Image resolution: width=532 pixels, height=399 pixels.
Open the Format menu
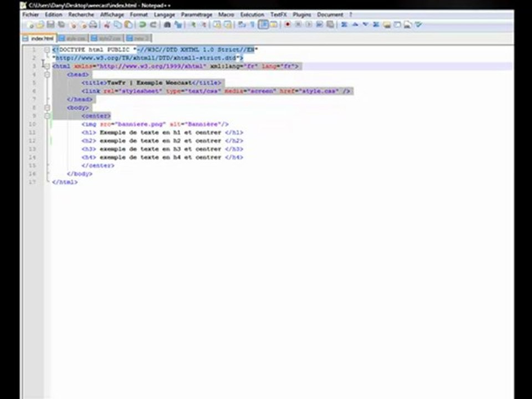(x=139, y=14)
